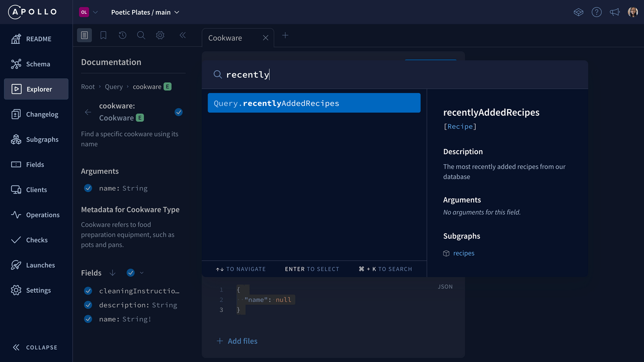The height and width of the screenshot is (362, 644).
Task: Show the Documentation tab icon
Action: [x=84, y=35]
